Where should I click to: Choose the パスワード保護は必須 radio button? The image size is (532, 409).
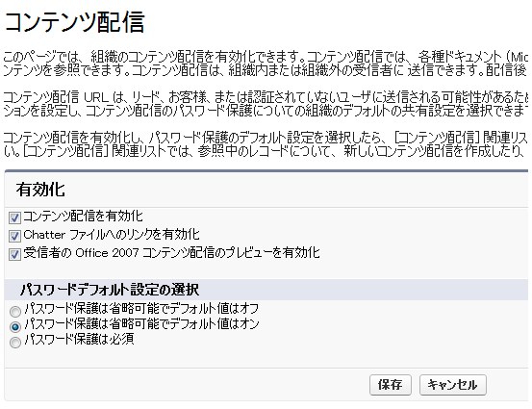point(15,343)
